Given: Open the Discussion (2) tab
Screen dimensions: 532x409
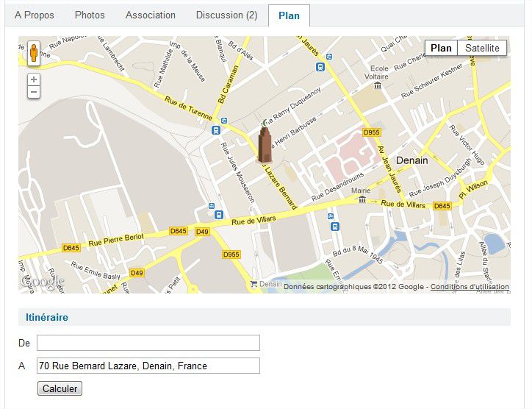Looking at the screenshot, I should click(226, 15).
